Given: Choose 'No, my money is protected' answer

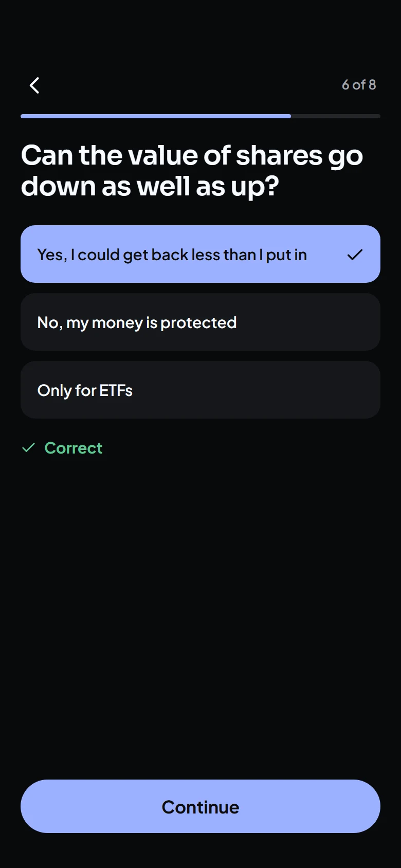Looking at the screenshot, I should click(200, 322).
